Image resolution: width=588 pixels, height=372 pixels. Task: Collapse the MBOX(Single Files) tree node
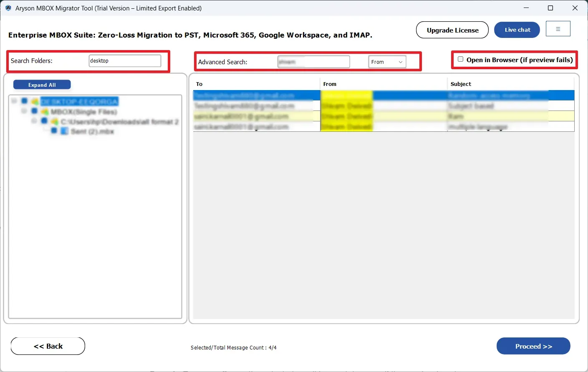coord(24,111)
